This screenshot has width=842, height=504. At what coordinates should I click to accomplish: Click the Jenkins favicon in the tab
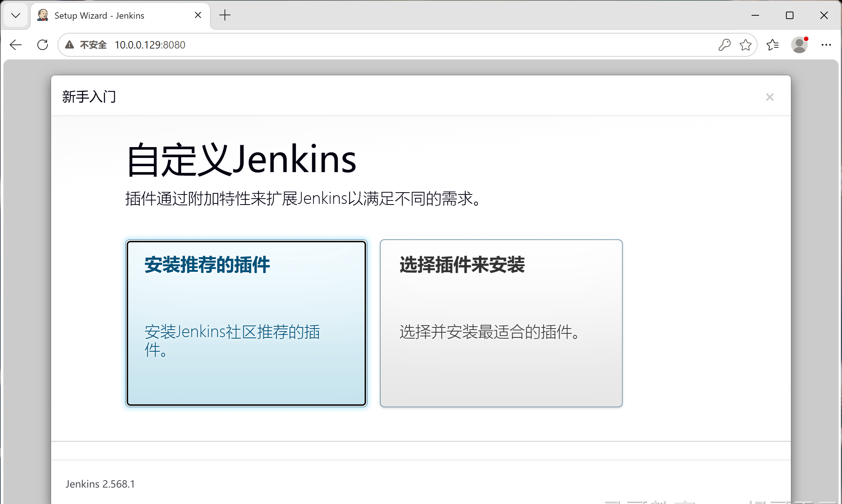(43, 15)
